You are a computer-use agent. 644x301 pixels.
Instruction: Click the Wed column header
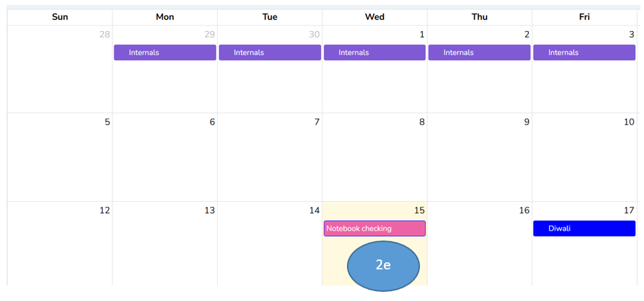[x=374, y=17]
